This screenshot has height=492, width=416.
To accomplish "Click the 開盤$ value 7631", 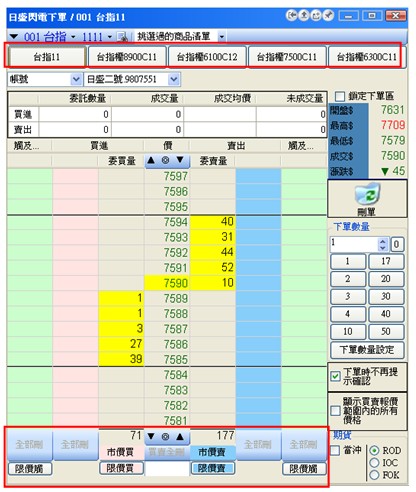I will (393, 110).
